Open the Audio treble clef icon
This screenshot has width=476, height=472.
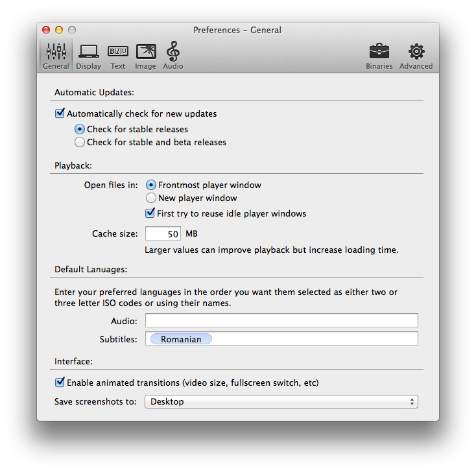point(173,52)
